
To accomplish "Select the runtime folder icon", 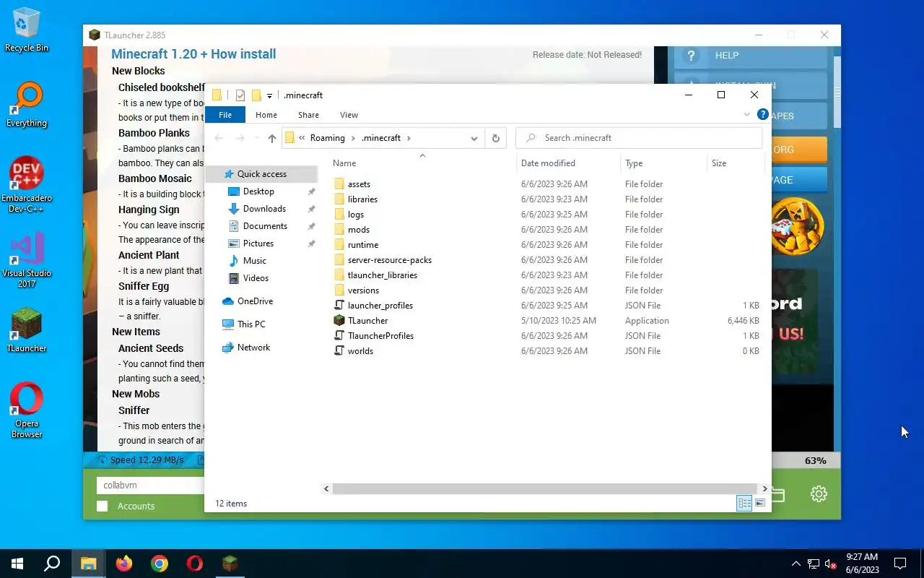I will coord(339,245).
